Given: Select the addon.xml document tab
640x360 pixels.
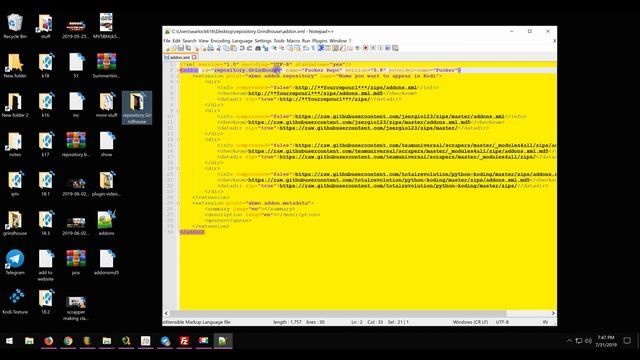Looking at the screenshot, I should 180,58.
